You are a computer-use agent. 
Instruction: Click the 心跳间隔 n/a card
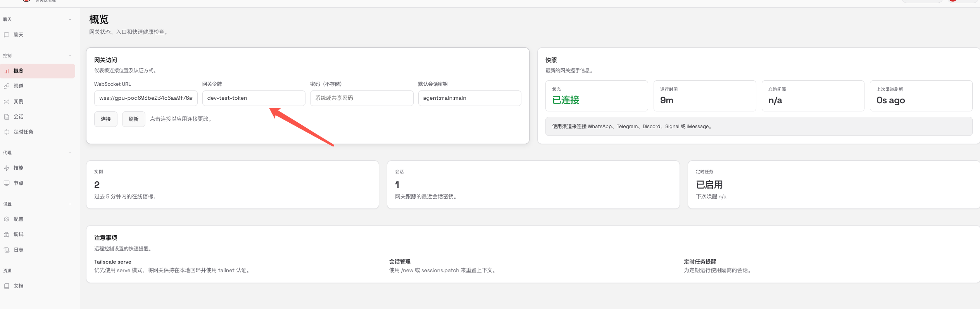(x=813, y=96)
